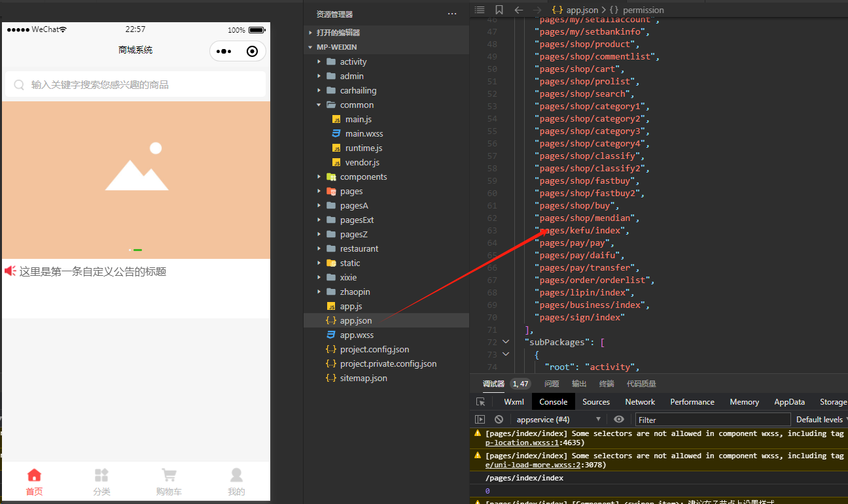The height and width of the screenshot is (504, 848).
Task: Switch to the Memory tab
Action: point(745,402)
